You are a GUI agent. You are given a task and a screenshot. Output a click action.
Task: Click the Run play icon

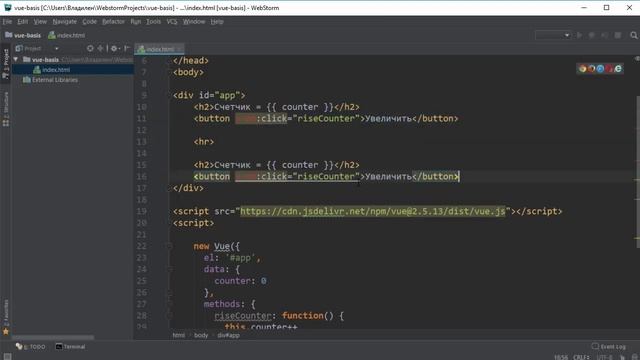pyautogui.click(x=579, y=36)
